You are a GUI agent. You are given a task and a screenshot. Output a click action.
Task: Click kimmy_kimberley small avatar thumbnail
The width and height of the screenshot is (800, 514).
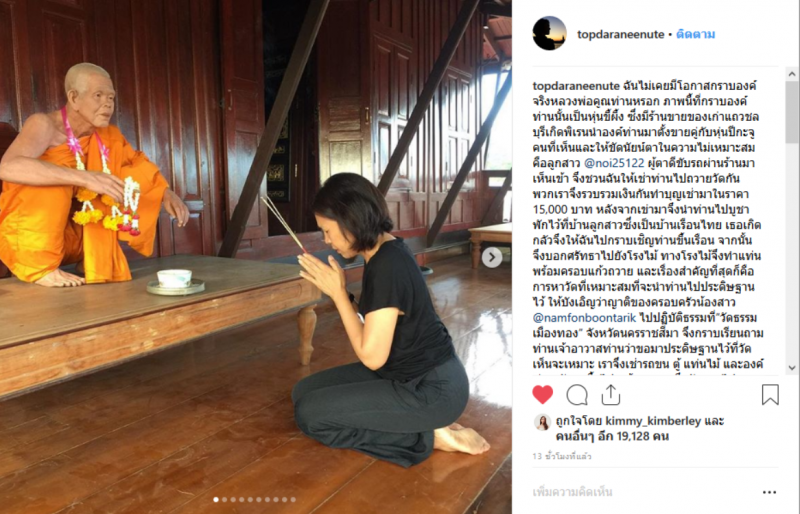coord(542,422)
